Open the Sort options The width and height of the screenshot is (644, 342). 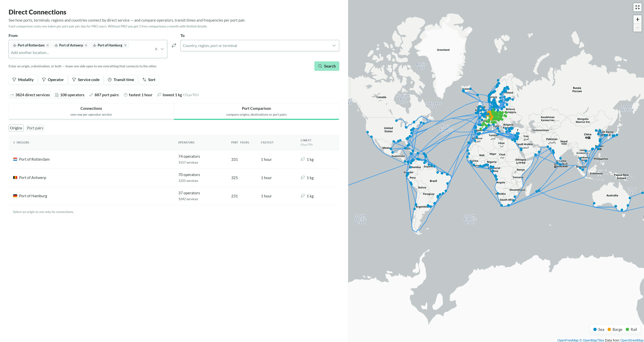(x=149, y=80)
